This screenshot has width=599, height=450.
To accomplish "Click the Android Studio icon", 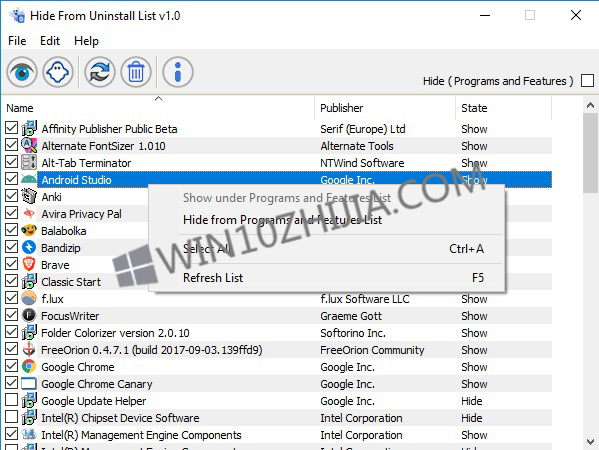I will (29, 180).
